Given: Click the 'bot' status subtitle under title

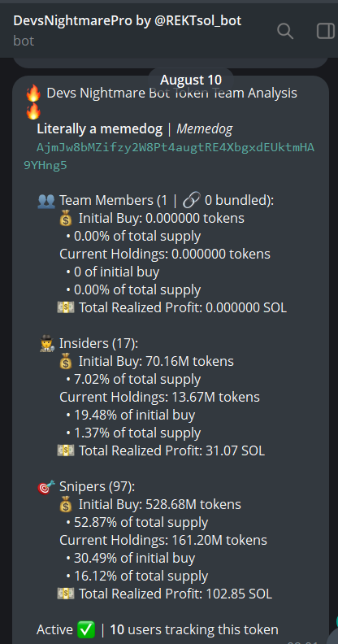Looking at the screenshot, I should click(24, 41).
